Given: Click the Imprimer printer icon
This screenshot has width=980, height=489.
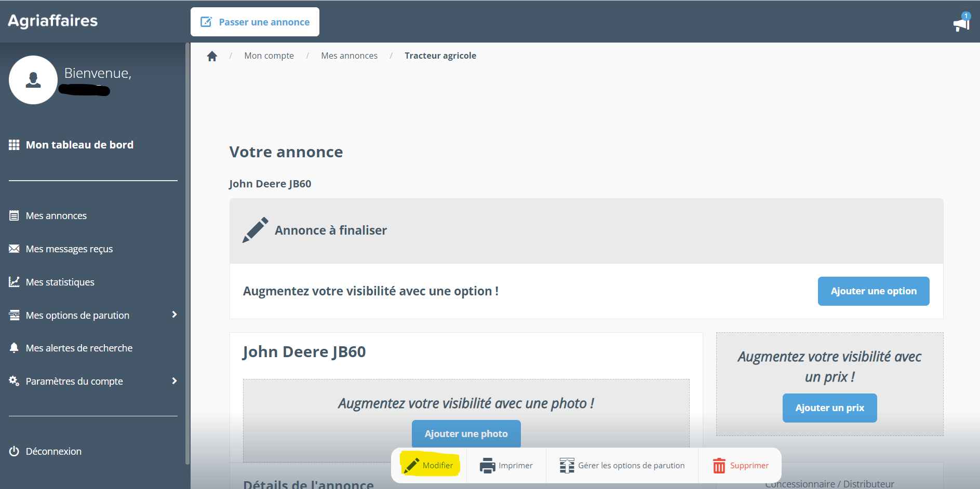Looking at the screenshot, I should tap(487, 466).
